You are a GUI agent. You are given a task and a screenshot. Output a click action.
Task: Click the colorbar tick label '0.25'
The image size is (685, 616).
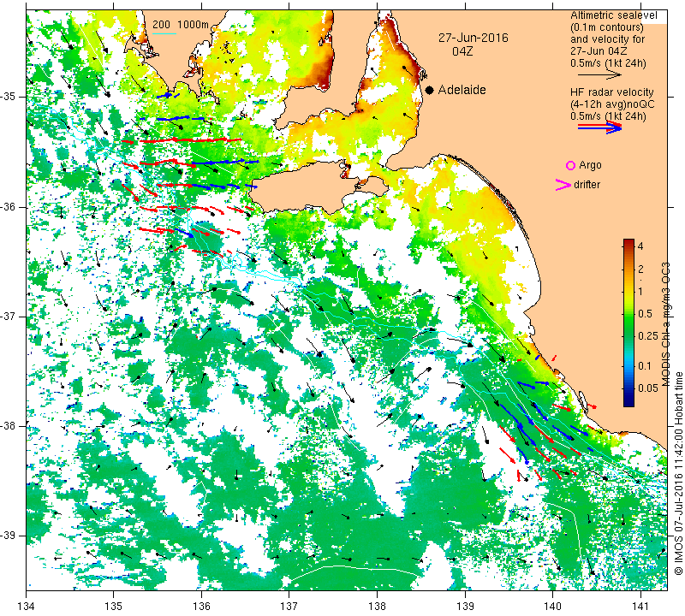[x=648, y=335]
